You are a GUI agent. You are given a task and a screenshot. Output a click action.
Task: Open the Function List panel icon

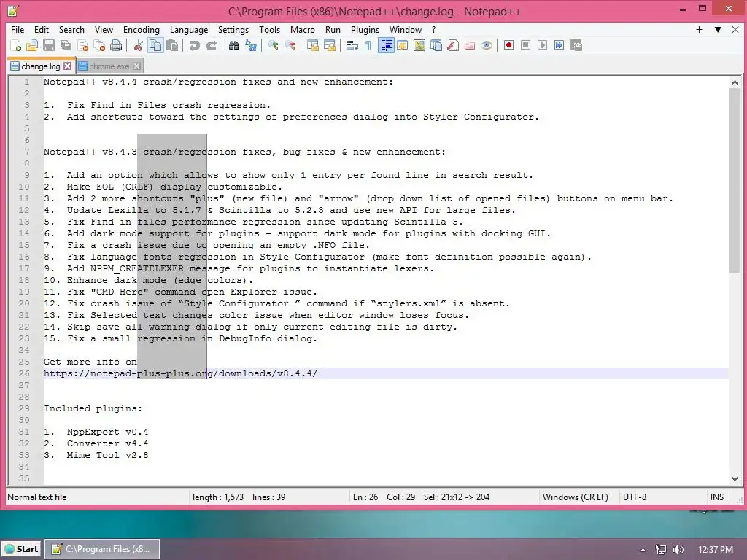[x=453, y=45]
